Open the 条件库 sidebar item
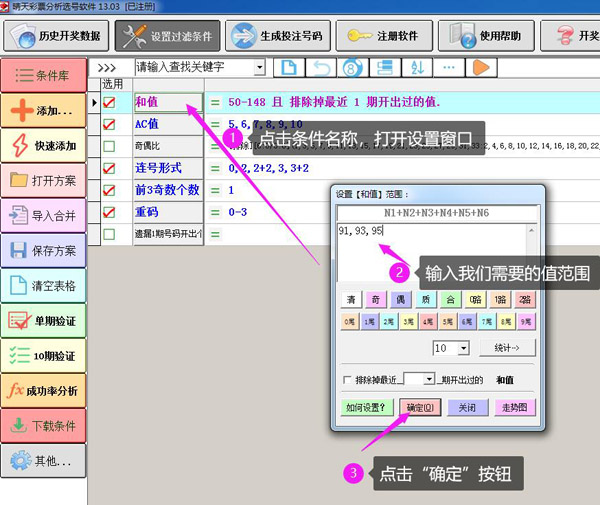This screenshot has height=505, width=600. pos(44,75)
